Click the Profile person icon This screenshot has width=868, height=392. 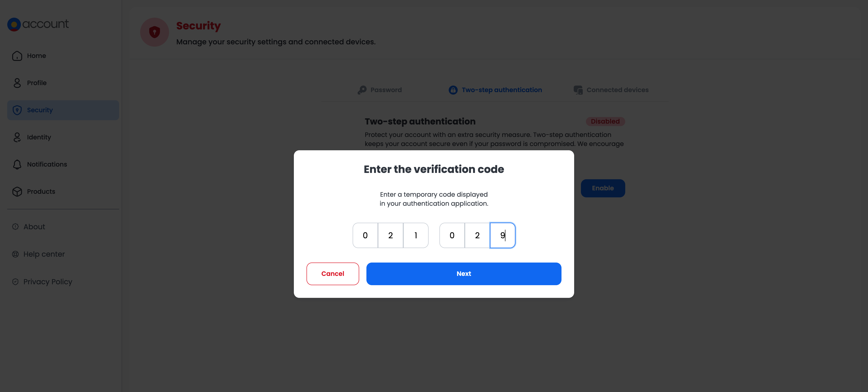(x=17, y=83)
